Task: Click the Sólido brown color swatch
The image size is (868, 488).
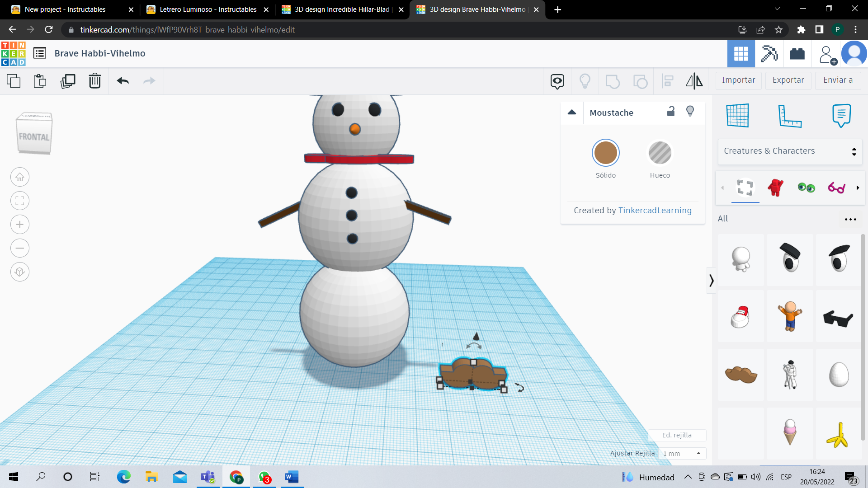Action: pos(605,153)
